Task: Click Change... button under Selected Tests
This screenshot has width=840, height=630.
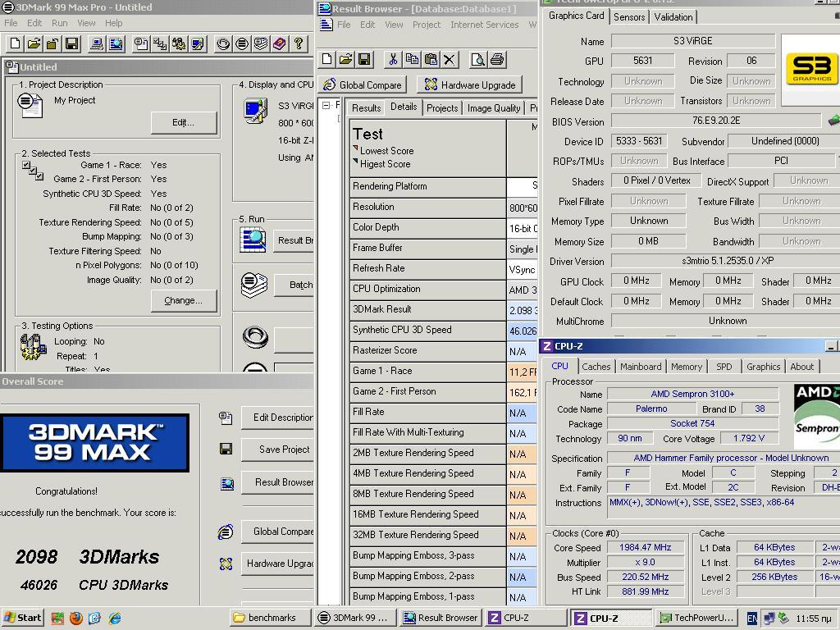Action: coord(183,300)
